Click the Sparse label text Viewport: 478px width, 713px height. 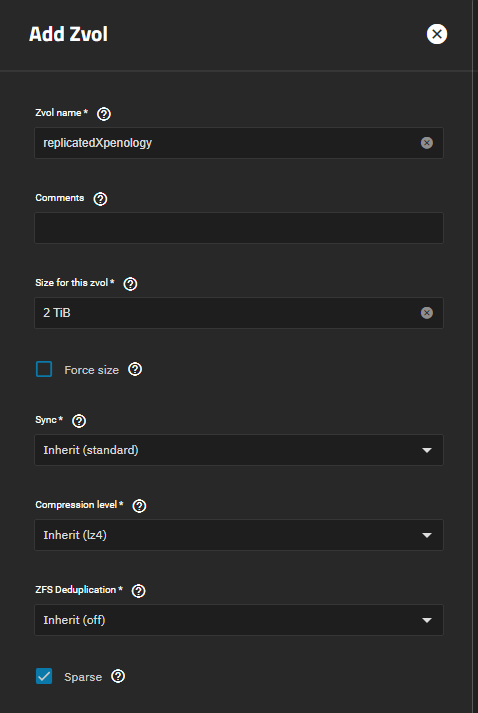[83, 677]
